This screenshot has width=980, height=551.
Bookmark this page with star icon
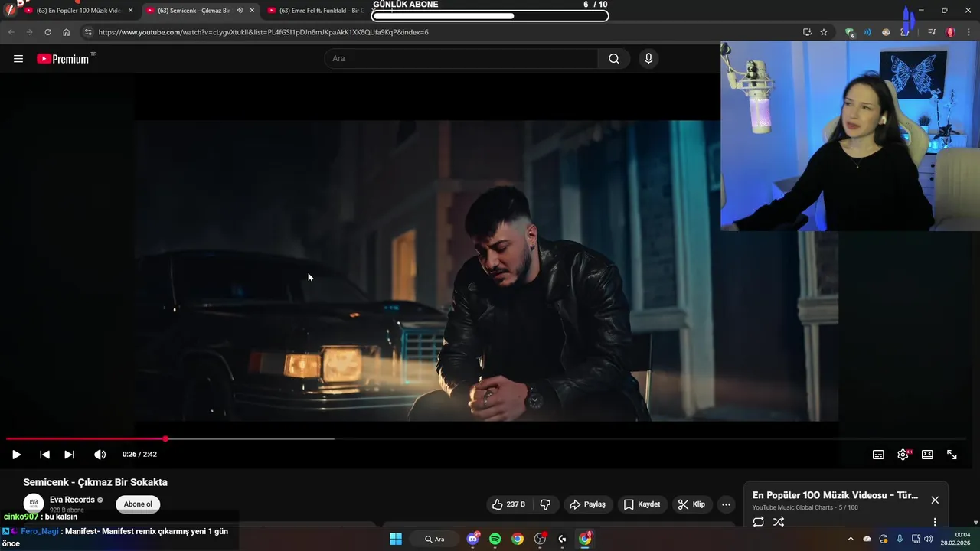point(824,32)
